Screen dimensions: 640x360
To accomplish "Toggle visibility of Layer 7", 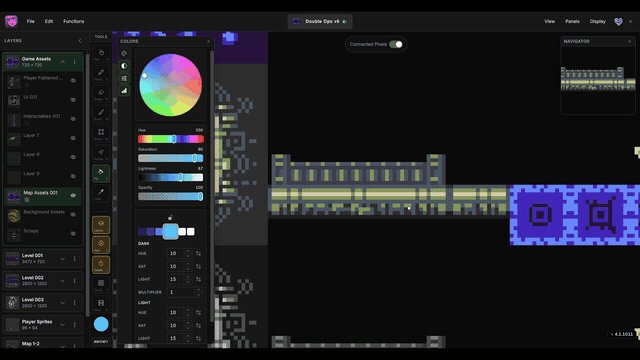I will pos(73,138).
